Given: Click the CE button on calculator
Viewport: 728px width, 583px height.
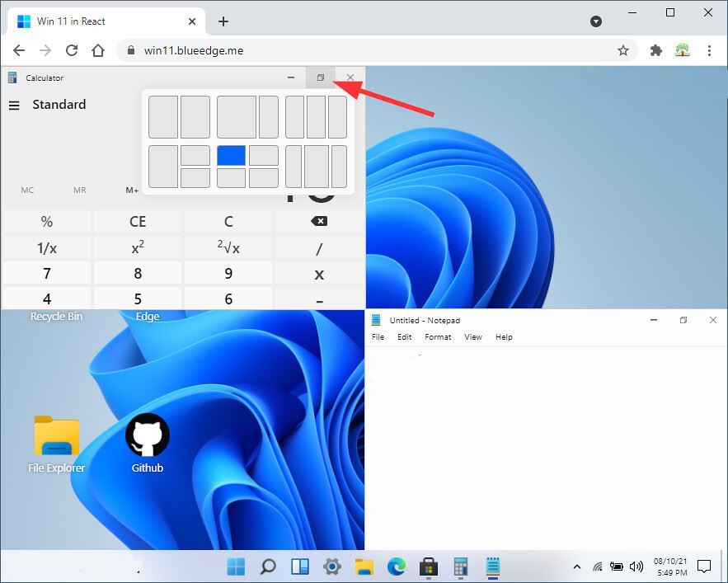Looking at the screenshot, I should [138, 221].
